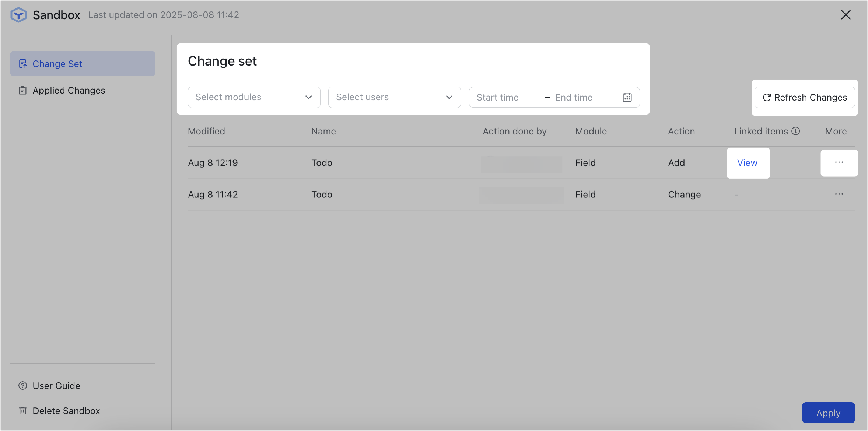Screen dimensions: 868x431
Task: Open the date range calendar icon
Action: coord(627,97)
